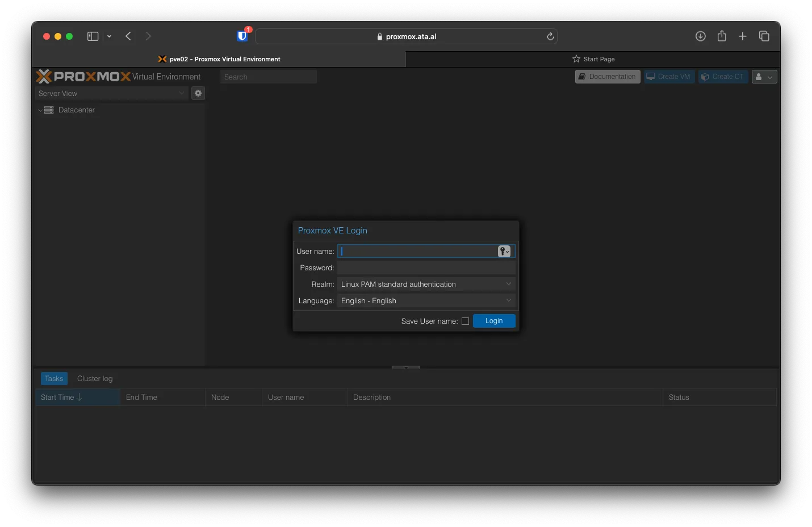Switch to pve02 Proxmox Virtual Environment tab

[x=219, y=59]
